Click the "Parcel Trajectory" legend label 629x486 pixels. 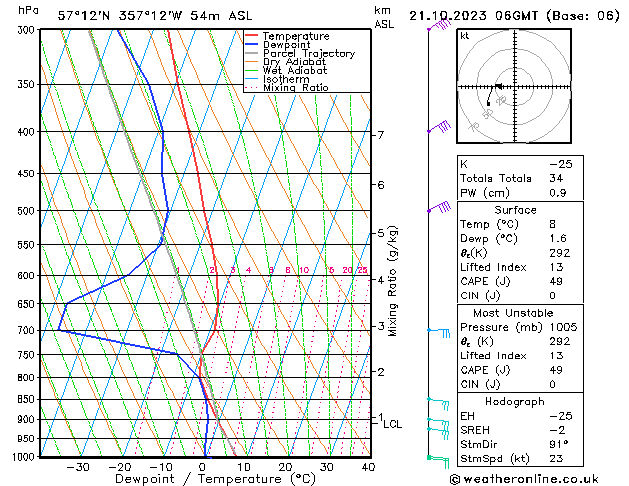[x=309, y=53]
